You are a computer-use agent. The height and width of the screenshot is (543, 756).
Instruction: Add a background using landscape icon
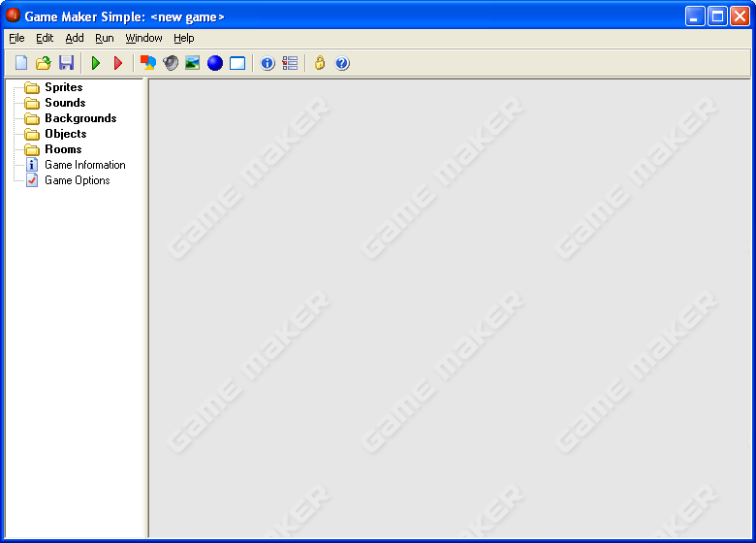193,63
